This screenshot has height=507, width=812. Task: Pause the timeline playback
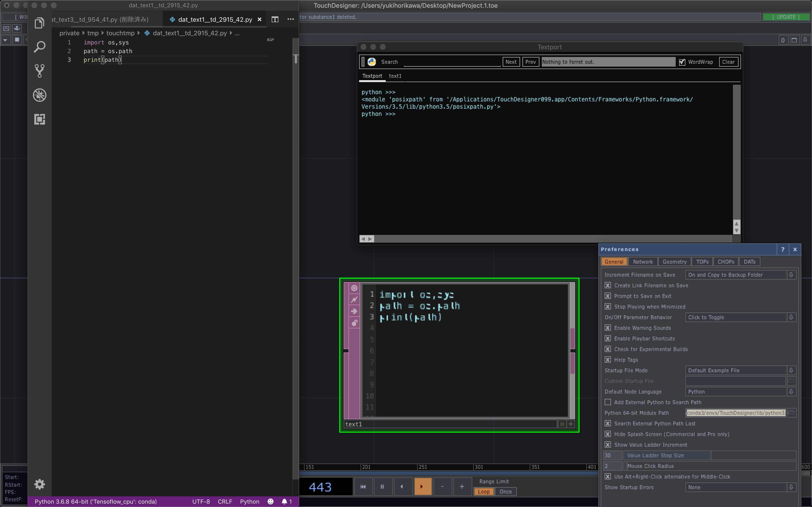coord(382,486)
